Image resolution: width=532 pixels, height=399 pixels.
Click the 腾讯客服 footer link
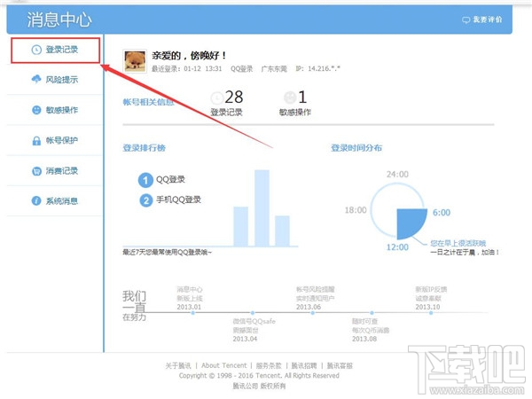pyautogui.click(x=340, y=365)
